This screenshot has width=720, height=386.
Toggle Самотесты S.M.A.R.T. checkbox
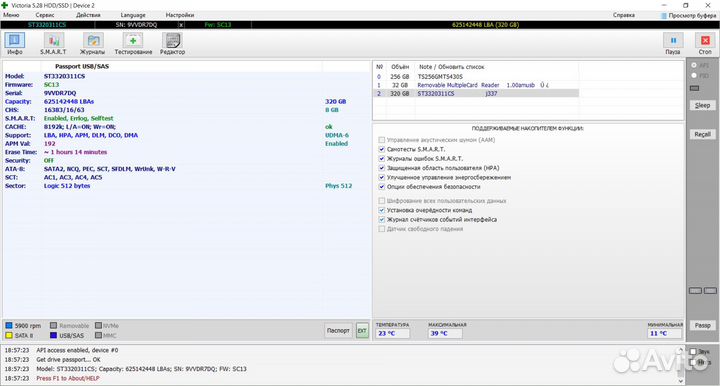[x=382, y=149]
